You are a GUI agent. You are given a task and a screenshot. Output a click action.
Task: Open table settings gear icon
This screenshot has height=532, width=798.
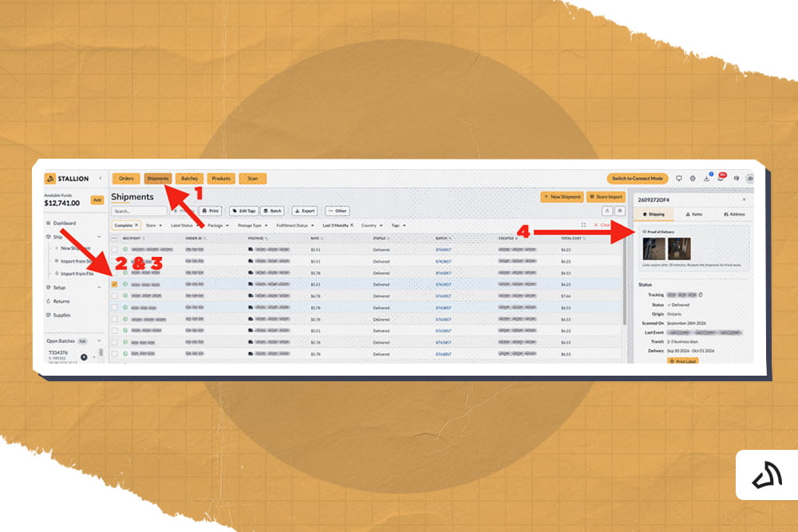(x=620, y=211)
